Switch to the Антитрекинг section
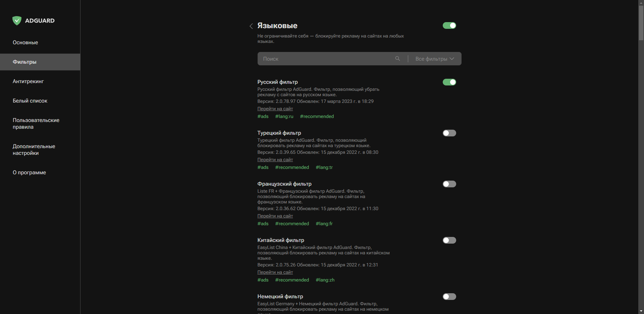Image resolution: width=644 pixels, height=314 pixels. tap(28, 81)
